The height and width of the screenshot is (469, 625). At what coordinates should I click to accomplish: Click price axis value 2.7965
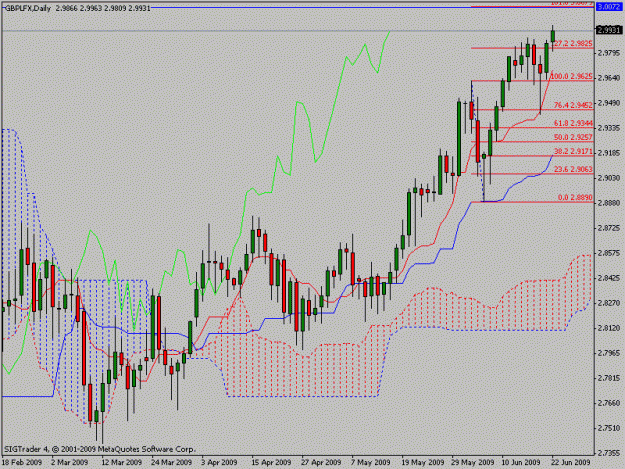609,353
